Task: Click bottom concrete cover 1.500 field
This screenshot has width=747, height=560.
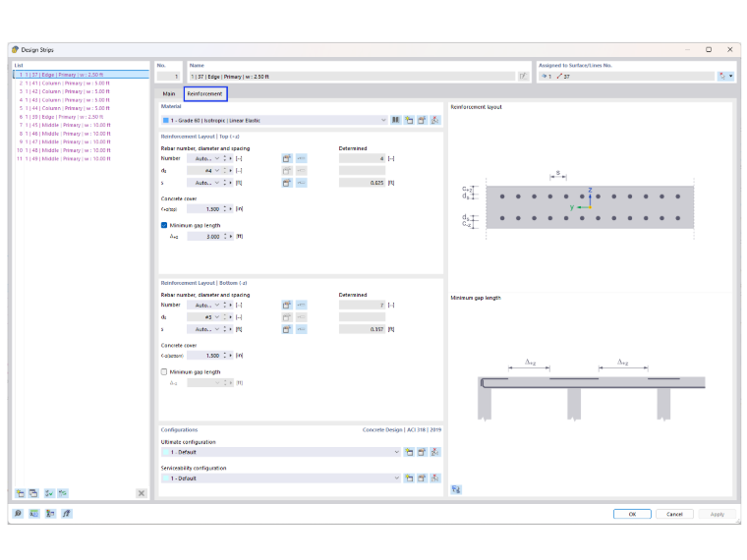Action: click(203, 356)
